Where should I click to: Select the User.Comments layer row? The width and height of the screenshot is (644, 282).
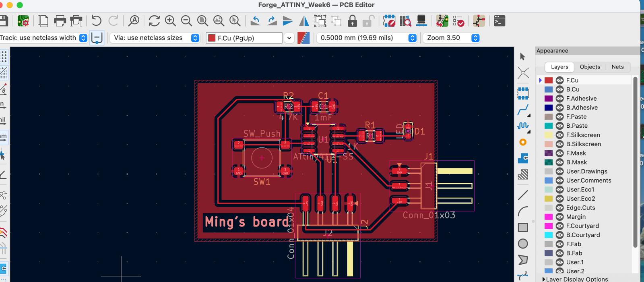[588, 180]
